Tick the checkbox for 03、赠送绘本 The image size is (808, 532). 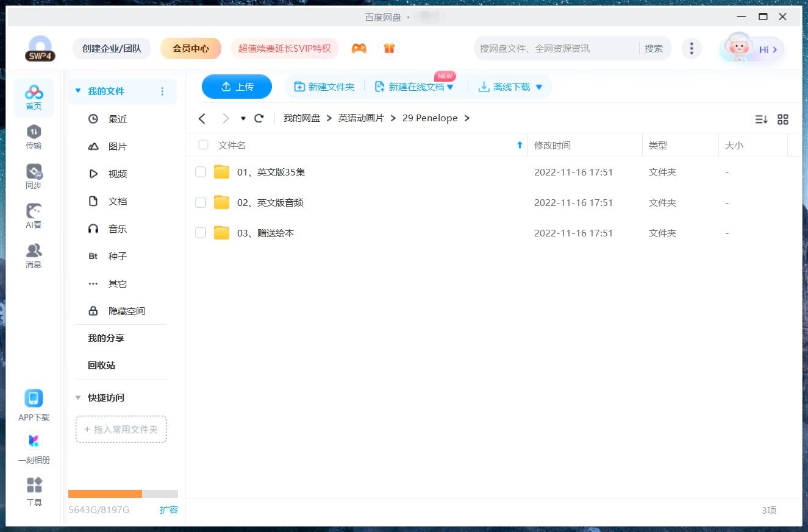[x=201, y=233]
